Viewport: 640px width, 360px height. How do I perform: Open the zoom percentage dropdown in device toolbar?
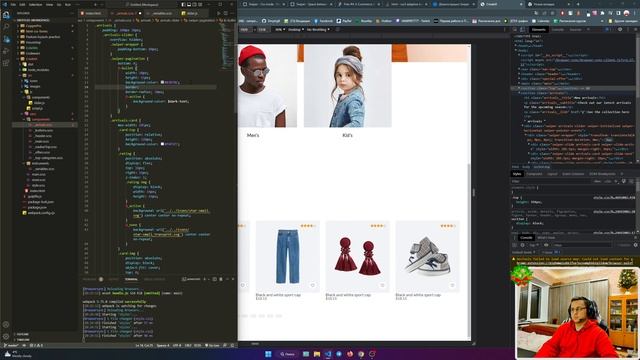(280, 29)
